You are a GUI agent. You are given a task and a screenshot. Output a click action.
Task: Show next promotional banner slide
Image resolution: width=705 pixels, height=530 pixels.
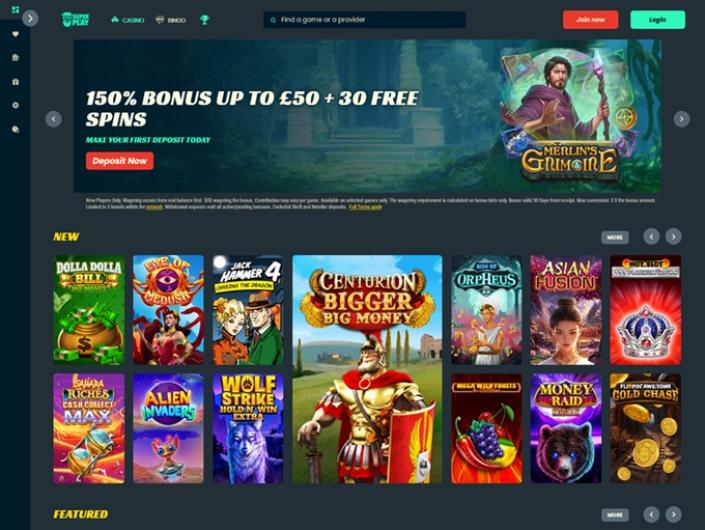coord(681,119)
